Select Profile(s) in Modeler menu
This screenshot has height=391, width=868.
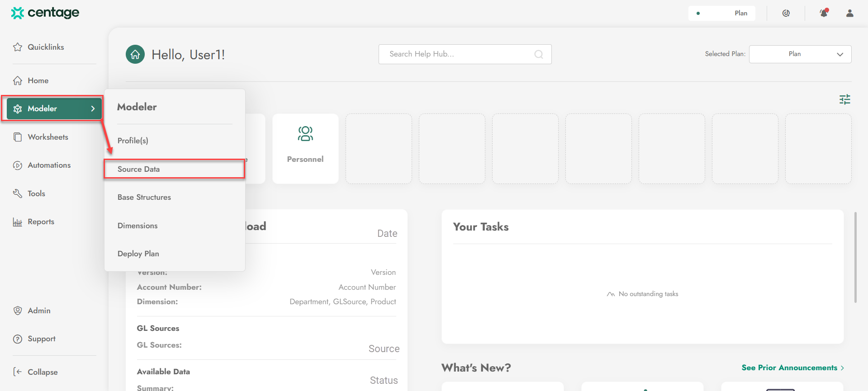point(133,141)
